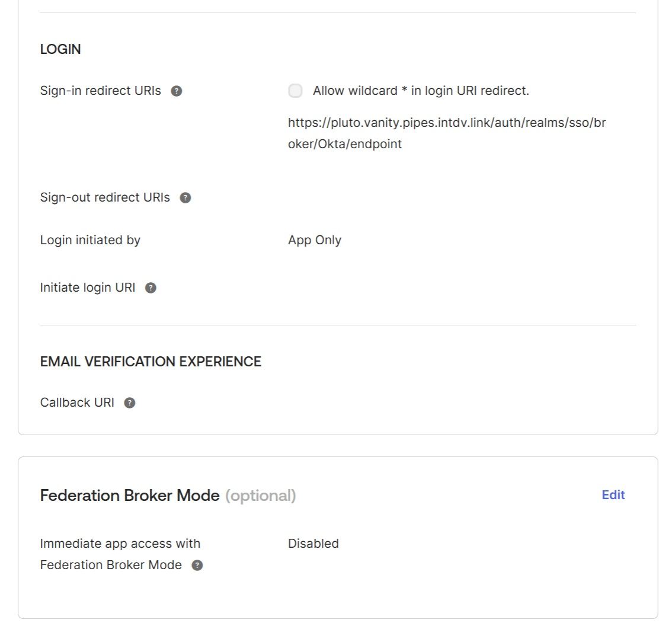Click the 'Callback URI' label

pyautogui.click(x=77, y=403)
